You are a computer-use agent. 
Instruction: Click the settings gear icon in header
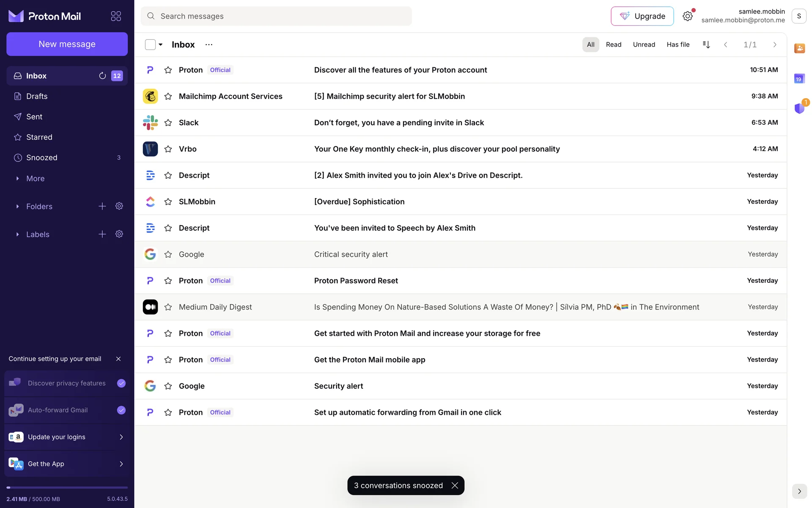pyautogui.click(x=688, y=16)
